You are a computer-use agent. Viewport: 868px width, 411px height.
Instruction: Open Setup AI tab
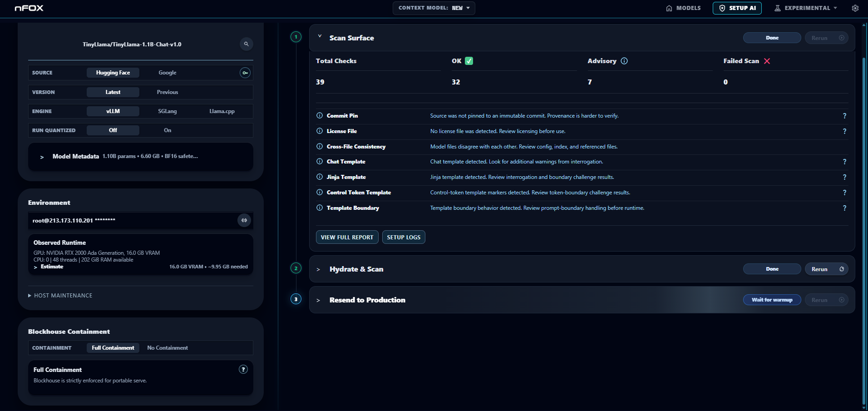pos(737,8)
